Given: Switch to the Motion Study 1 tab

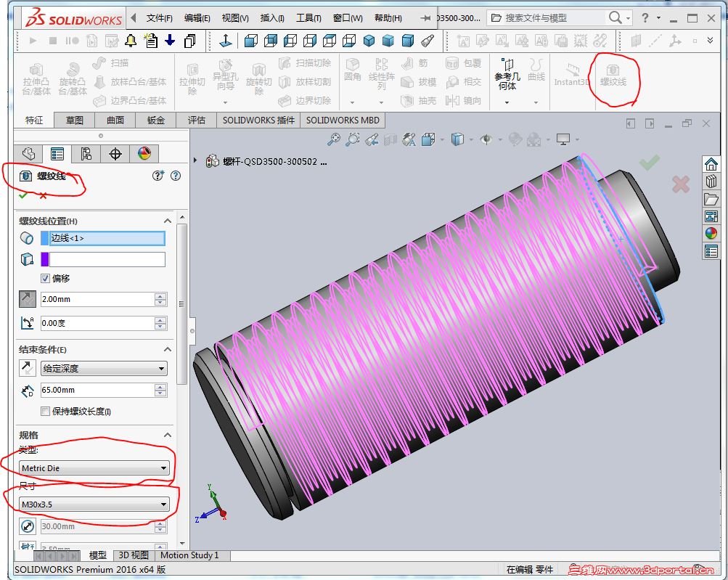Looking at the screenshot, I should (x=189, y=555).
